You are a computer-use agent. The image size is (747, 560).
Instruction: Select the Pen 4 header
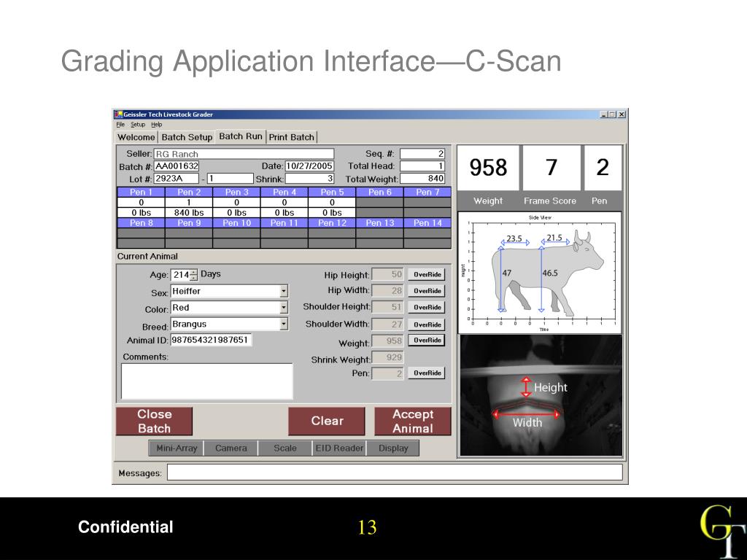pos(284,192)
